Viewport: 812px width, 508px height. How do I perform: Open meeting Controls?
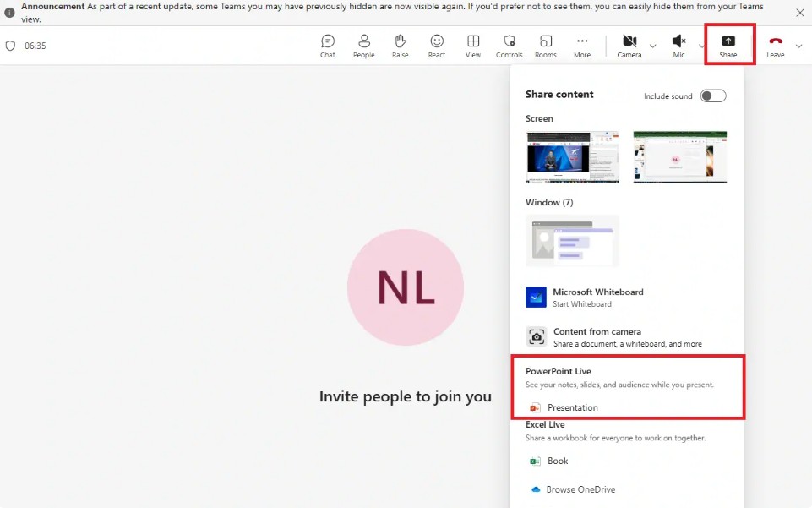tap(510, 46)
